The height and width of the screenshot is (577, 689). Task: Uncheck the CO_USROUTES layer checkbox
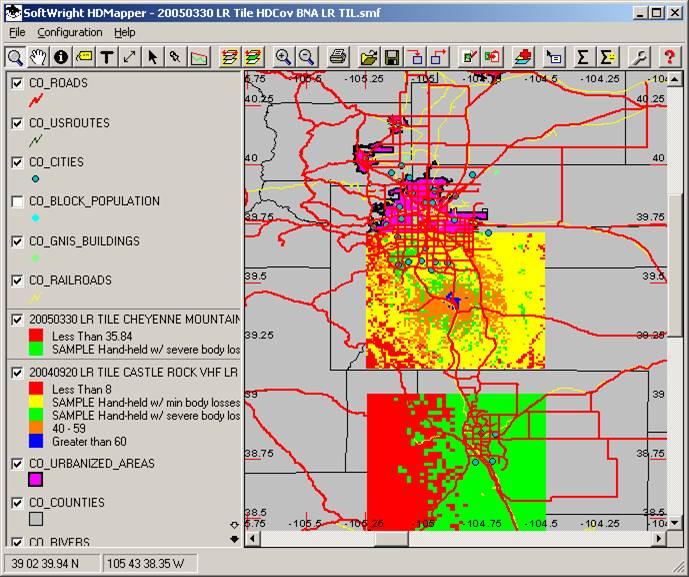[17, 123]
